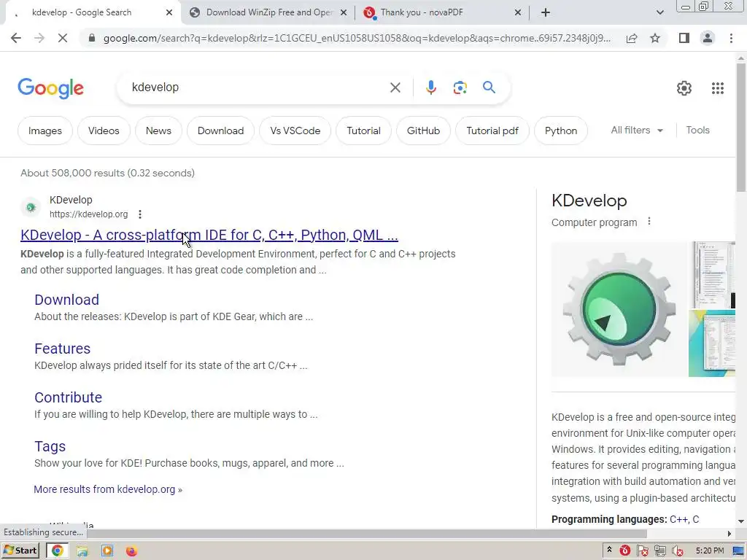
Task: Close the kdevelop Google Search tab
Action: 169,12
